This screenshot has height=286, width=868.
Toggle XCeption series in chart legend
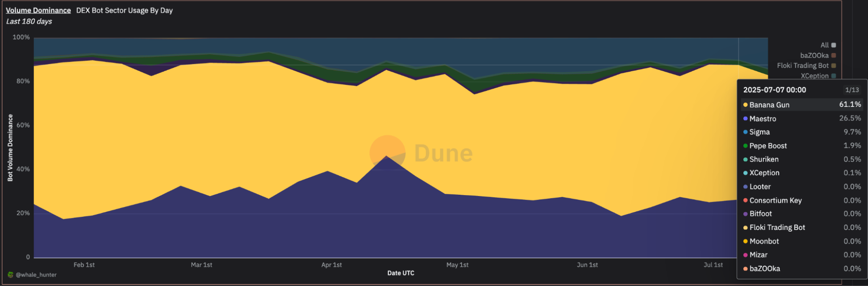click(818, 76)
